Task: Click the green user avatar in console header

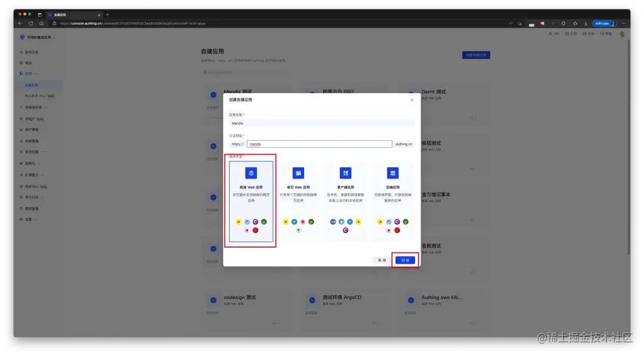Action: tap(622, 35)
